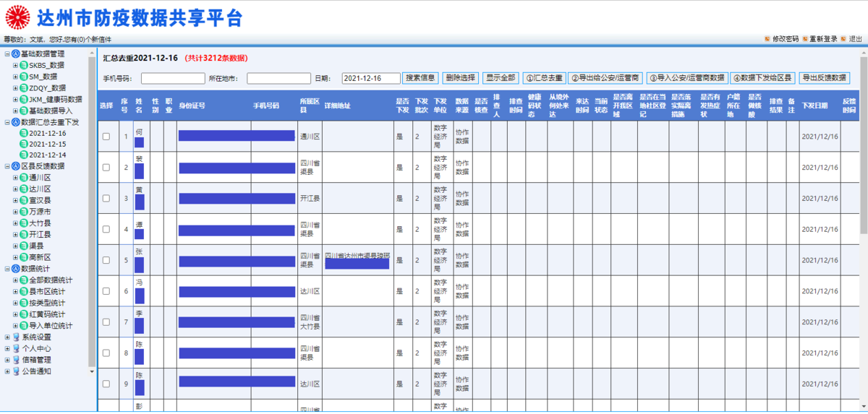Screen dimensions: 868x414
Task: Click the 重新登录 icon in header
Action: pyautogui.click(x=805, y=39)
